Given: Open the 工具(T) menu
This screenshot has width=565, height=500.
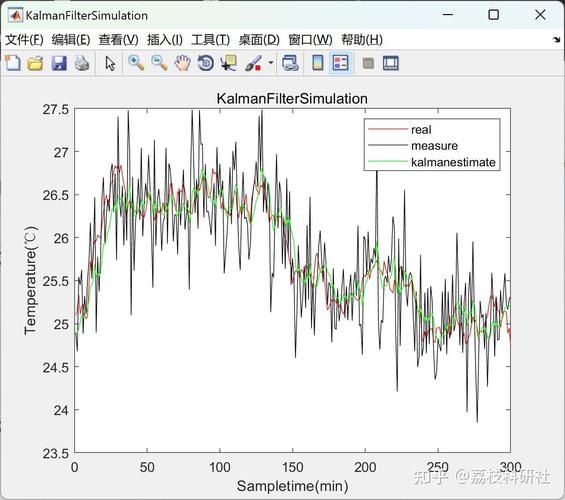Looking at the screenshot, I should pos(210,40).
